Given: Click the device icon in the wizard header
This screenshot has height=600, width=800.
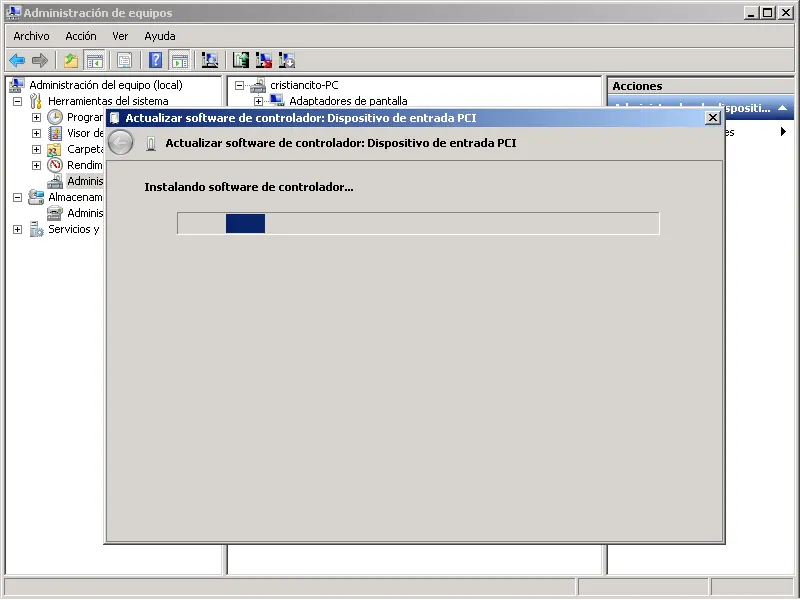Looking at the screenshot, I should (x=151, y=143).
